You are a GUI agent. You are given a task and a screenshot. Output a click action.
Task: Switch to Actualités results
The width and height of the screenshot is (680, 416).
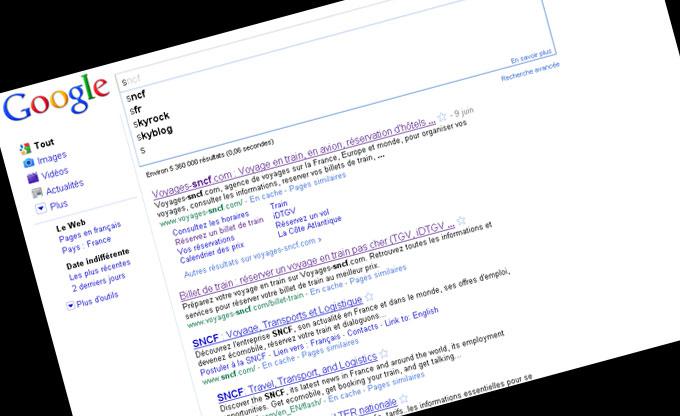pos(65,187)
